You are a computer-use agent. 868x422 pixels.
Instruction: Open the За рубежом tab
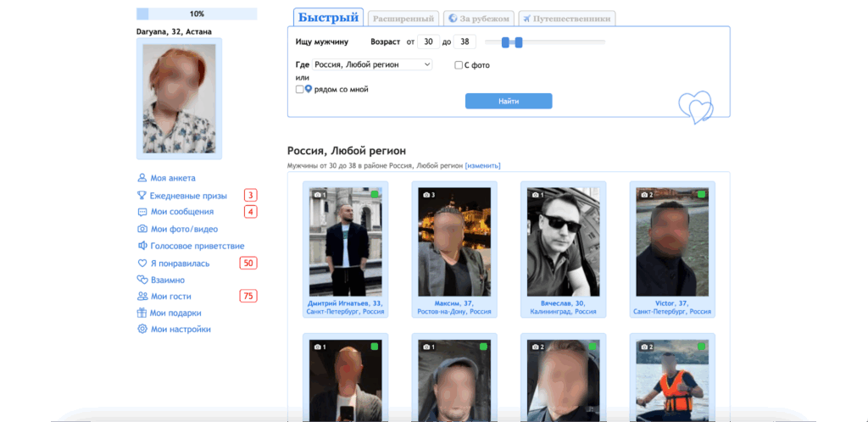[480, 18]
